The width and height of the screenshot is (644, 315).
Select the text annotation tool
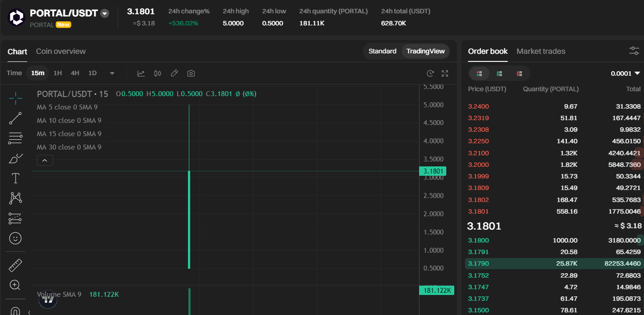point(16,178)
